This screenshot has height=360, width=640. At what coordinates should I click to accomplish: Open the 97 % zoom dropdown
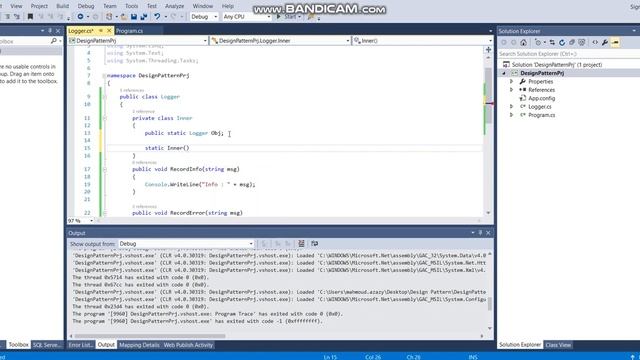pyautogui.click(x=80, y=221)
